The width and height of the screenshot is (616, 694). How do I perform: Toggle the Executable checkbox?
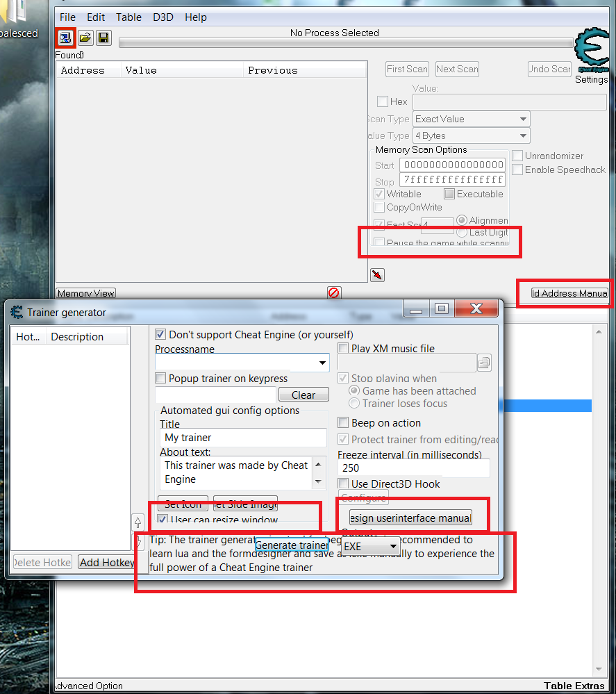[449, 194]
